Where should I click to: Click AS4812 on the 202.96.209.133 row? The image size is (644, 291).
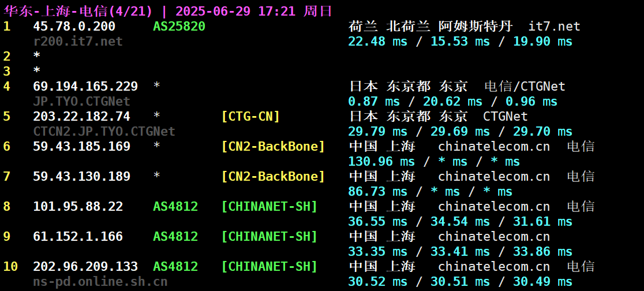click(x=175, y=266)
